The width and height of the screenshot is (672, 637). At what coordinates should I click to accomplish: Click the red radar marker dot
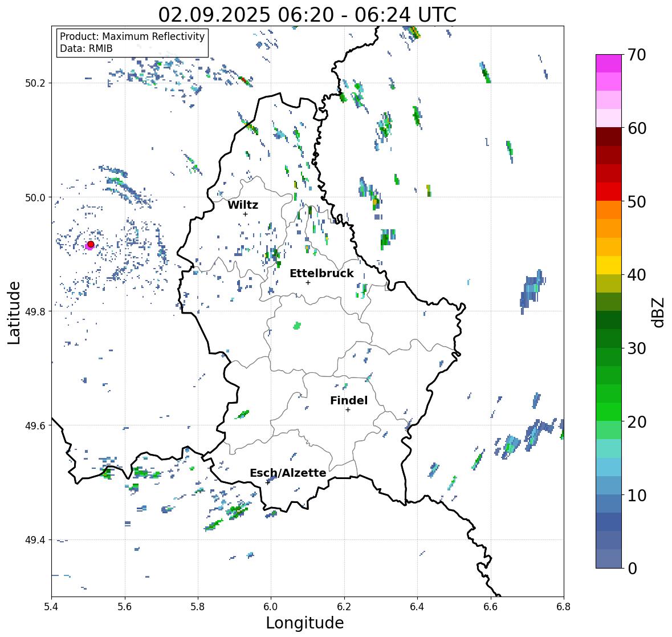click(91, 244)
